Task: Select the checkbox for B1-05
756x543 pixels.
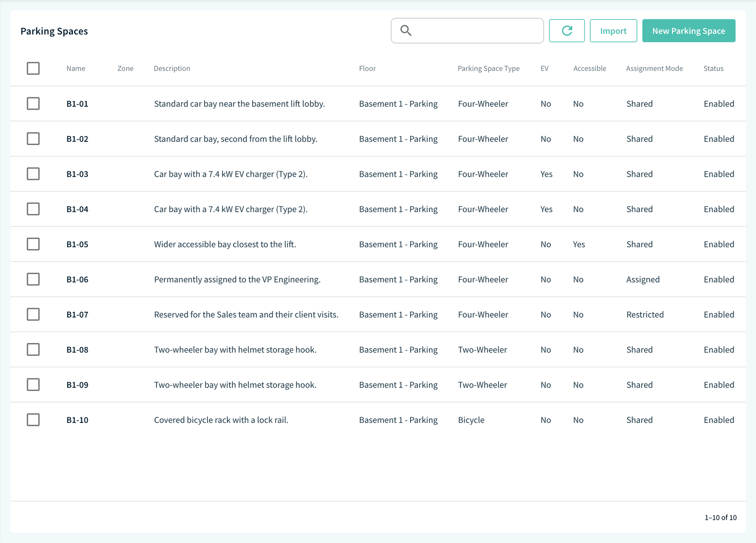Action: click(x=33, y=244)
